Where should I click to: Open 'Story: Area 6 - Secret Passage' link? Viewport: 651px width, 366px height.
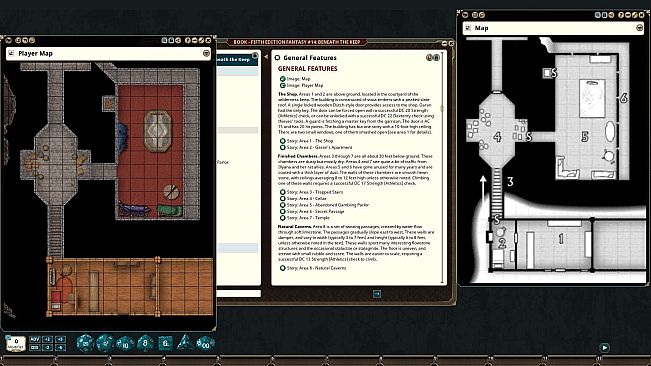click(x=312, y=211)
